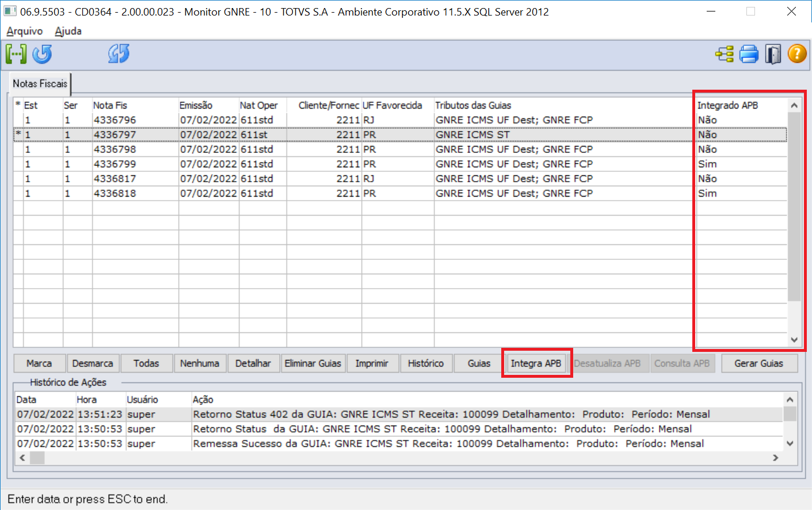Select the row for Nota Fis 4336799
The height and width of the screenshot is (510, 812).
coord(115,164)
